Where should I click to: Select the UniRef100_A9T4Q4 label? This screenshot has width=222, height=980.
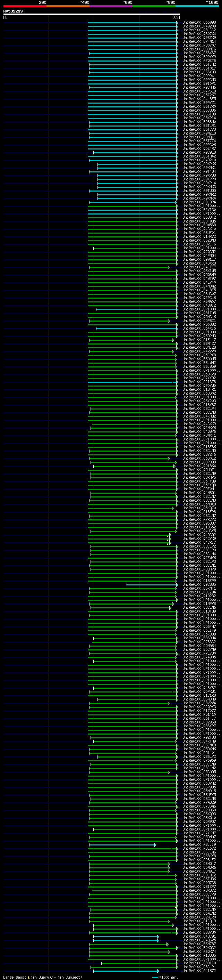point(199,172)
